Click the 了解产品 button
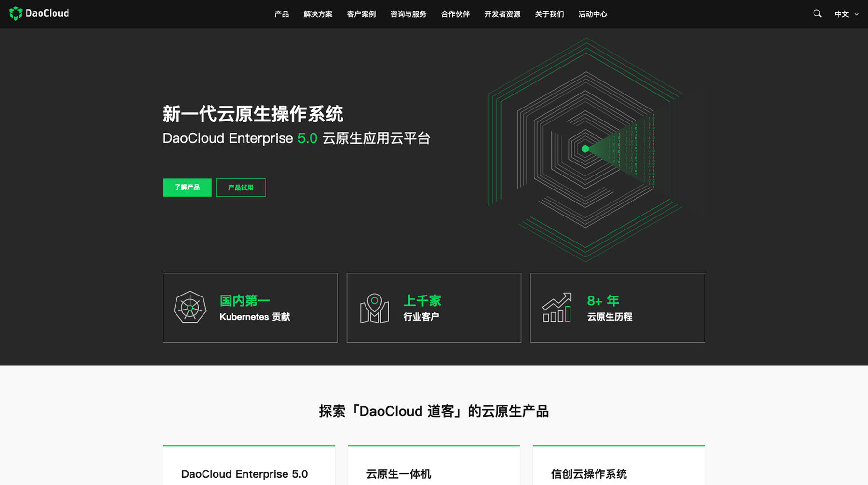Image resolution: width=868 pixels, height=485 pixels. (187, 188)
